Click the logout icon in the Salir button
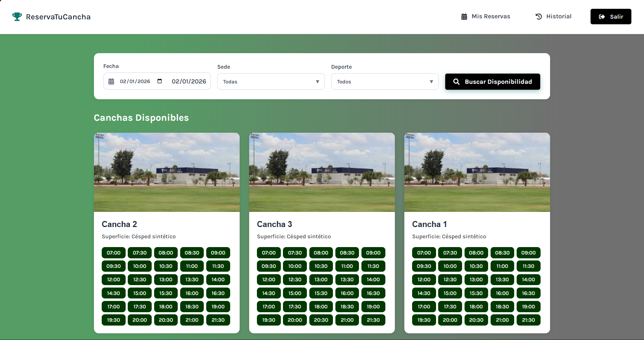The height and width of the screenshot is (340, 644). [601, 16]
